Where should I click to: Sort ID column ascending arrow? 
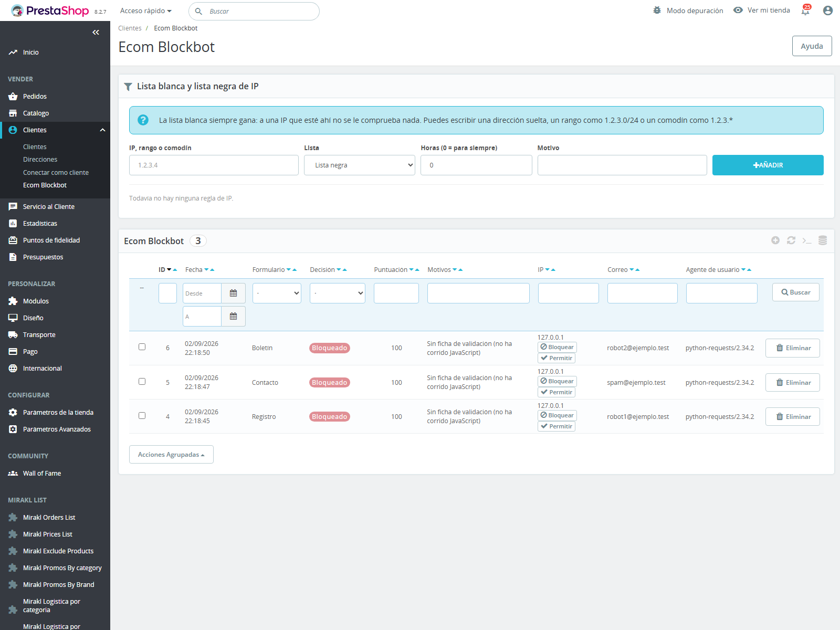(175, 270)
